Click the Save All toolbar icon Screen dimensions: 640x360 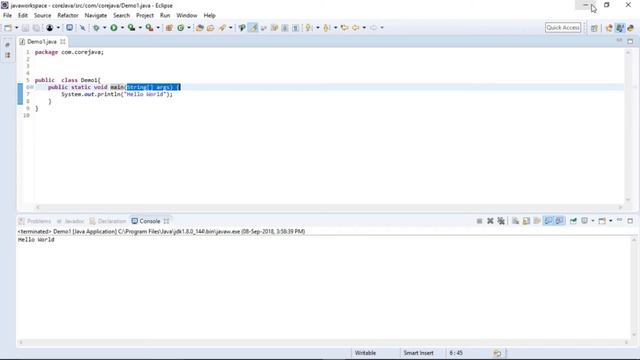(x=36, y=28)
